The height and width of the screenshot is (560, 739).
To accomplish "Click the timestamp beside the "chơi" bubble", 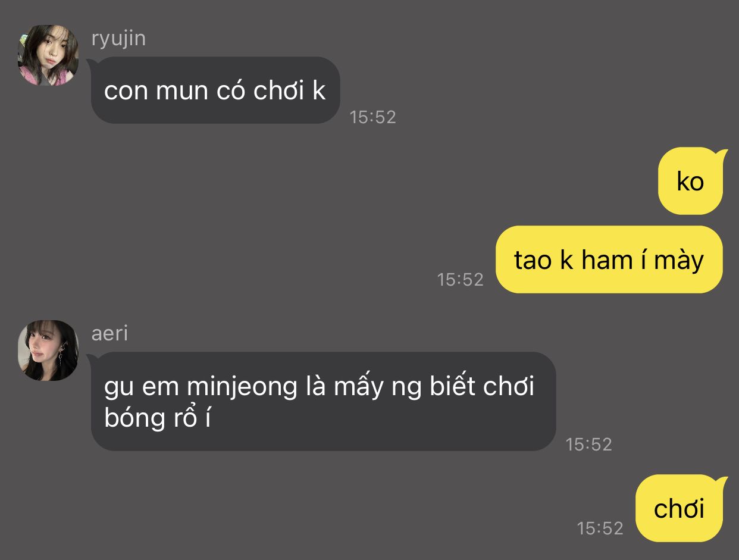I will coord(600,528).
